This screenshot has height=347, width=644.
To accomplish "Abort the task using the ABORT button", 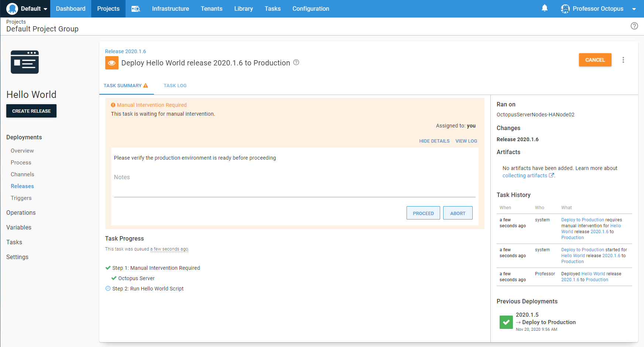I will click(x=458, y=213).
